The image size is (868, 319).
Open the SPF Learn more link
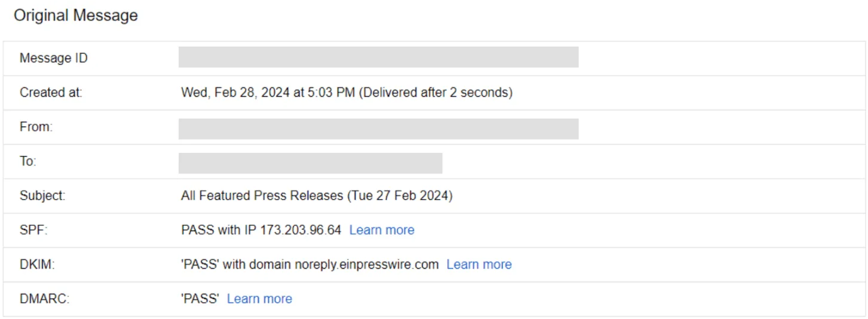(381, 230)
